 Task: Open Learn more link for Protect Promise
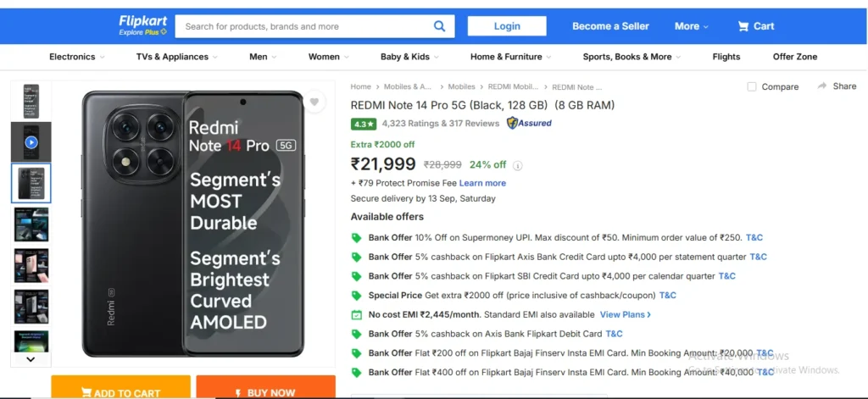482,183
